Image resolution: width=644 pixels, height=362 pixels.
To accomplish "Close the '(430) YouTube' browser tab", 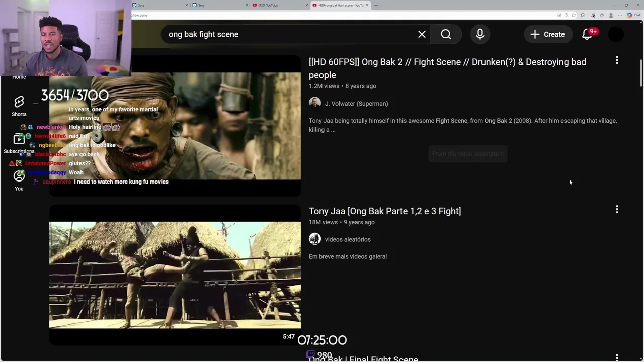I will pos(307,5).
